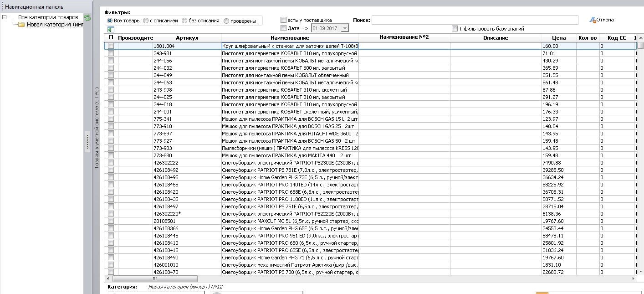
Task: Enable the есть у поставщика checkbox
Action: pyautogui.click(x=284, y=20)
